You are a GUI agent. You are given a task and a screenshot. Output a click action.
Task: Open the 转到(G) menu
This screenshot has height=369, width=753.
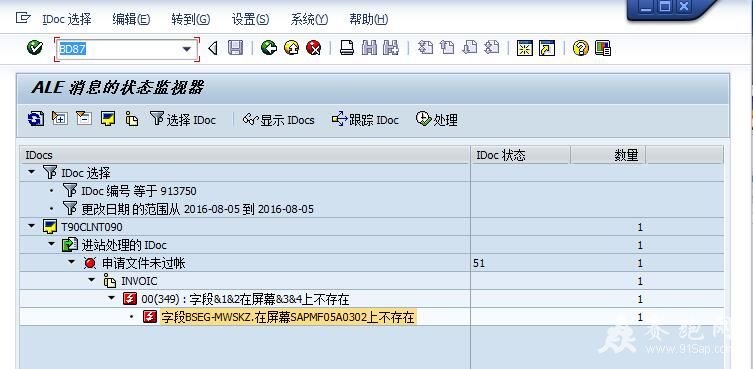pyautogui.click(x=191, y=20)
